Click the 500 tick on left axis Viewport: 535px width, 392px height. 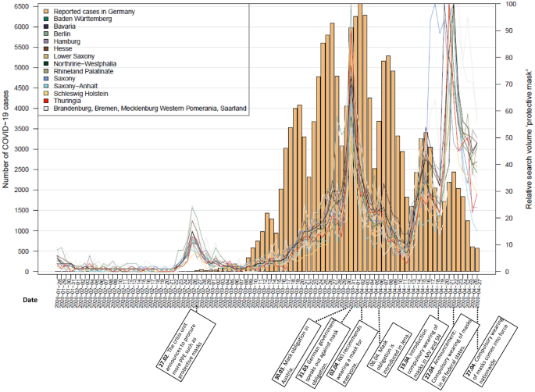(23, 251)
